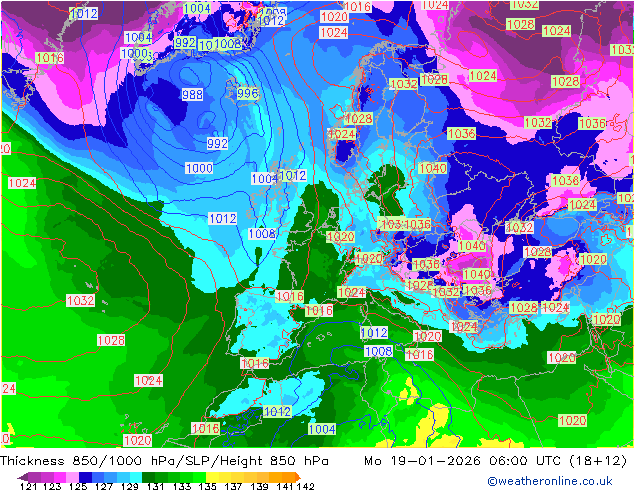
Task: Click the first yellow legend swatch at 135
Action: 212,477
